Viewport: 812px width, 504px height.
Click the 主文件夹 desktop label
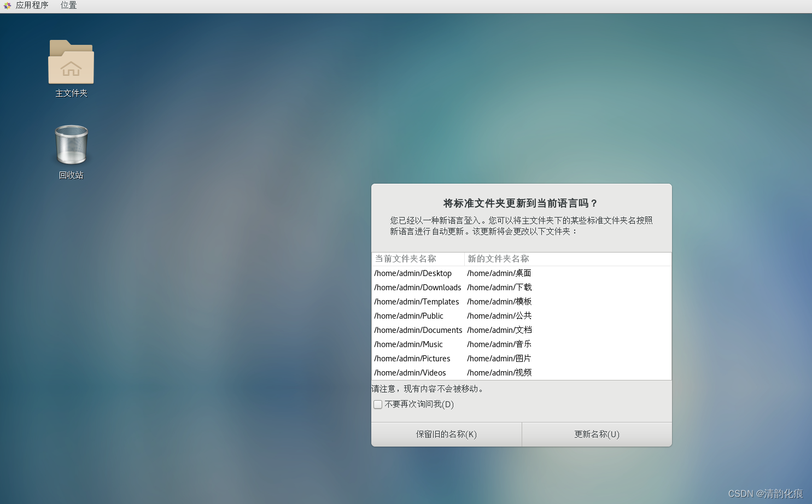click(x=71, y=93)
